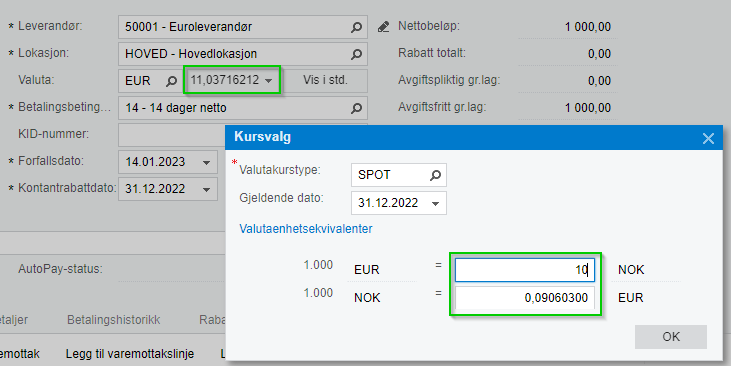Expand the exchange rate 11,03716212 dropdown

pyautogui.click(x=269, y=81)
